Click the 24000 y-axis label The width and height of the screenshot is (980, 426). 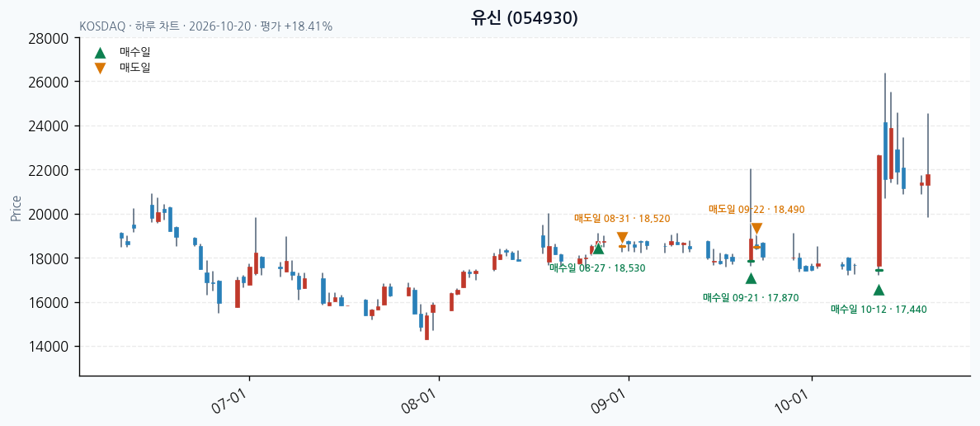(x=49, y=126)
